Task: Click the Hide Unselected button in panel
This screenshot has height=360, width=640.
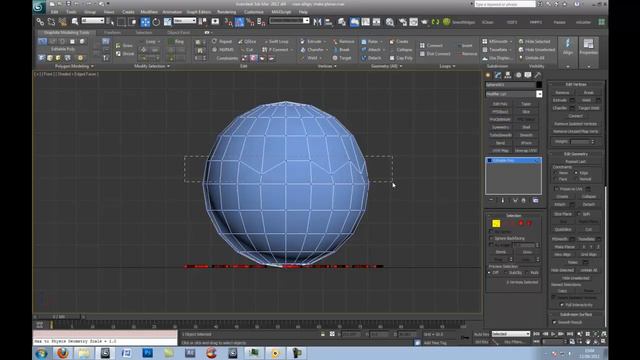Action: 576,278
